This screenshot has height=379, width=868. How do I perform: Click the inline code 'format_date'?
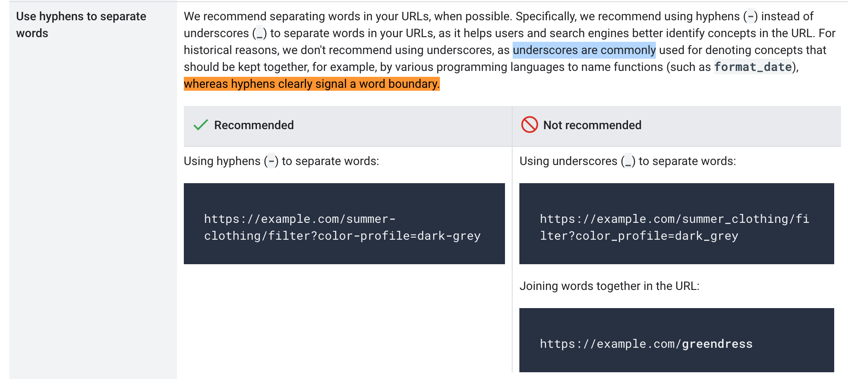(x=753, y=67)
